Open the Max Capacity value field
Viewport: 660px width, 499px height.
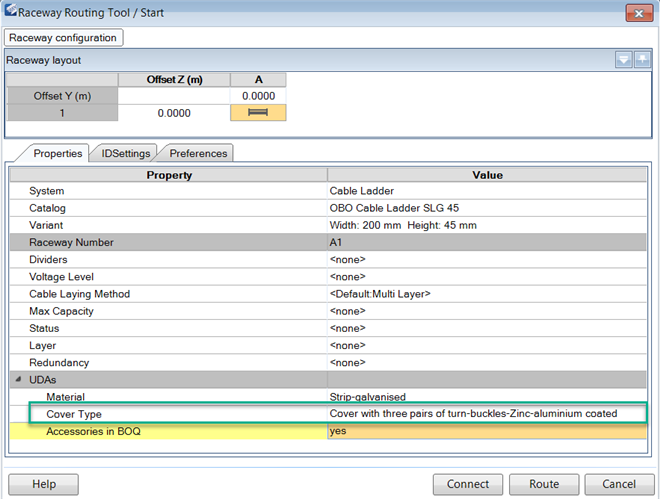point(487,311)
